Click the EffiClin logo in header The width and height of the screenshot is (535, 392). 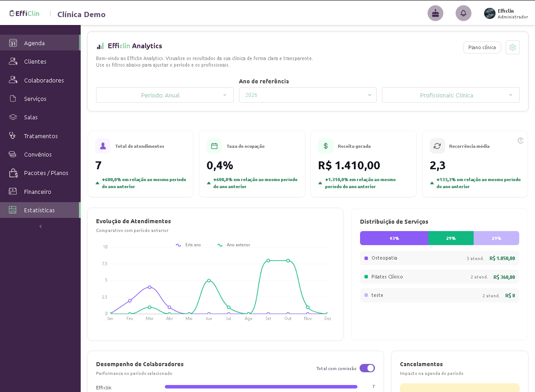click(25, 14)
